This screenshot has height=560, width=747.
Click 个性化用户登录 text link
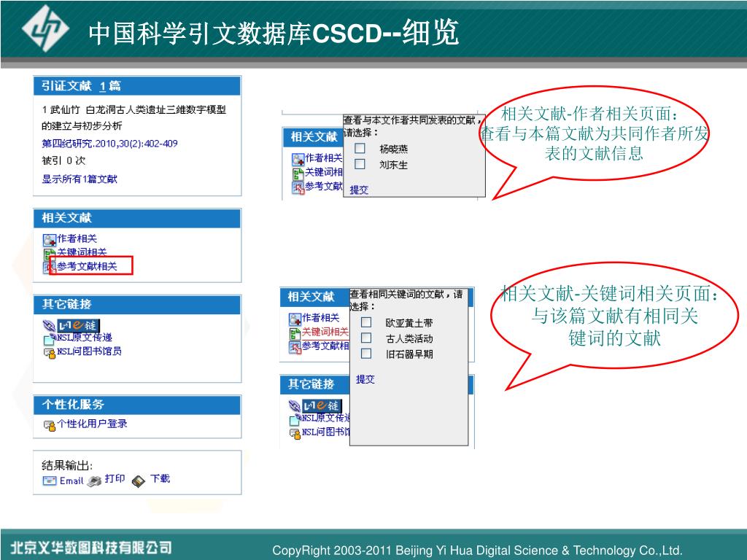pyautogui.click(x=92, y=424)
